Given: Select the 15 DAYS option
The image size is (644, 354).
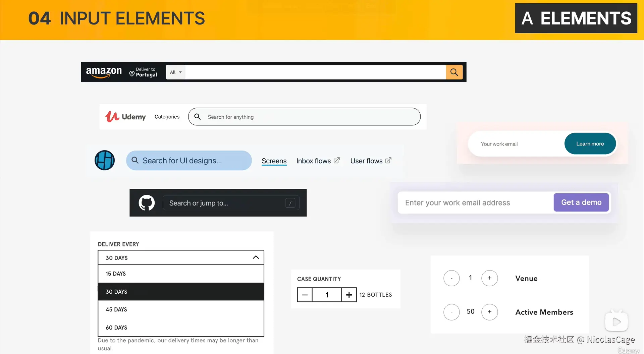Looking at the screenshot, I should click(x=181, y=274).
